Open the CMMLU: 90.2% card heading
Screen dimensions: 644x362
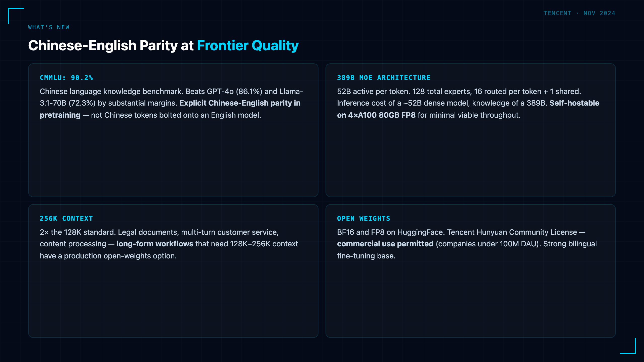[66, 78]
